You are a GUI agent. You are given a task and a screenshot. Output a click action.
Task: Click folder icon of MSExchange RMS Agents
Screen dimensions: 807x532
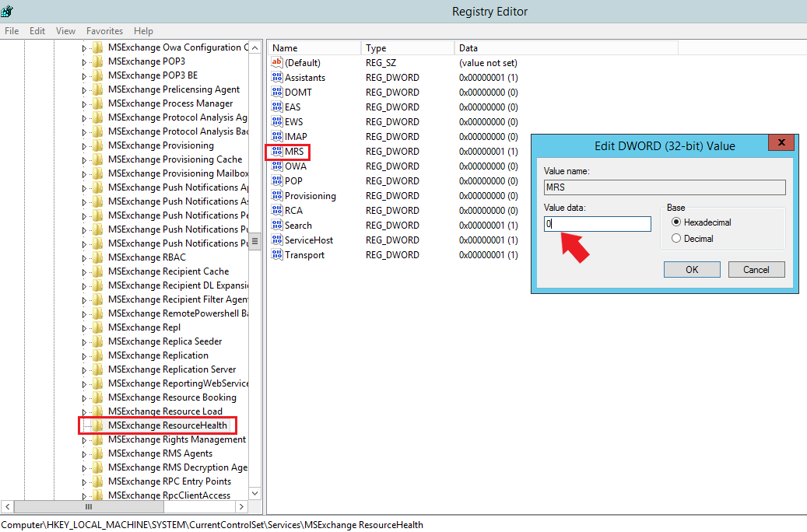click(x=97, y=453)
